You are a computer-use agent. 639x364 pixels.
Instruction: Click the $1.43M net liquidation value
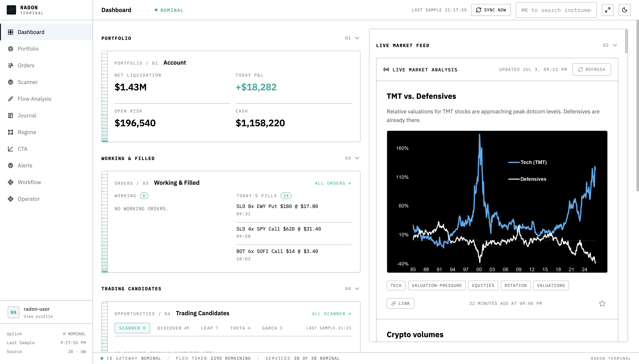click(130, 87)
